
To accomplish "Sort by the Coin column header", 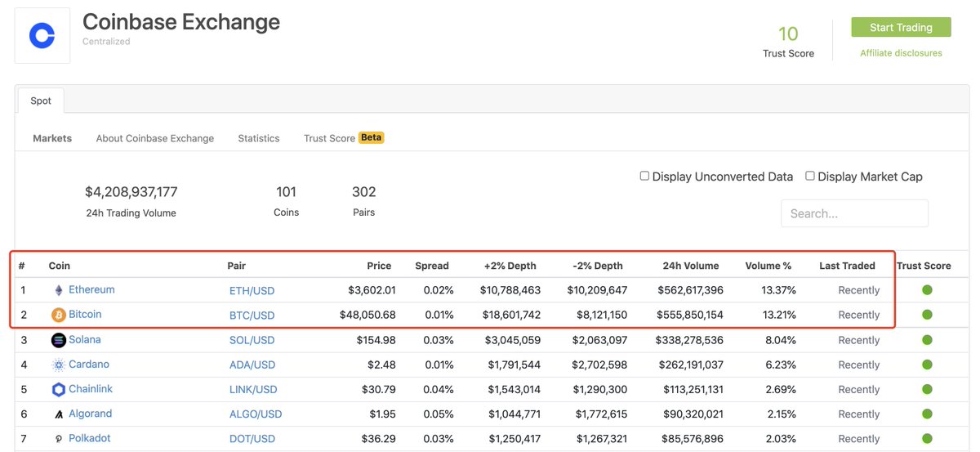I will pos(60,266).
